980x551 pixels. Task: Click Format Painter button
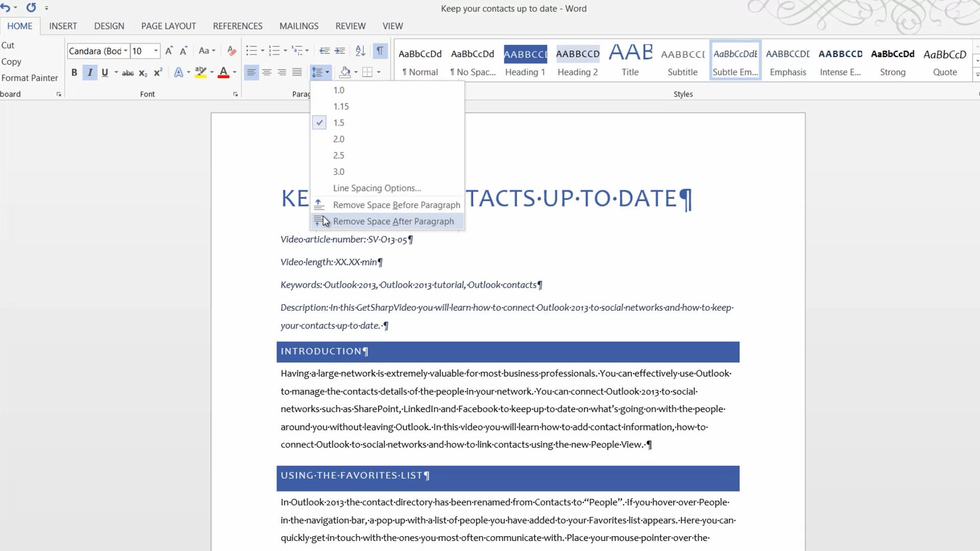pyautogui.click(x=30, y=78)
